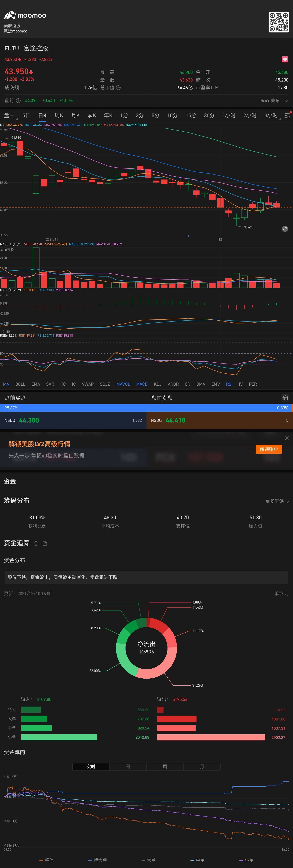Switch to the 月K chart tab
293x868 pixels.
click(75, 116)
